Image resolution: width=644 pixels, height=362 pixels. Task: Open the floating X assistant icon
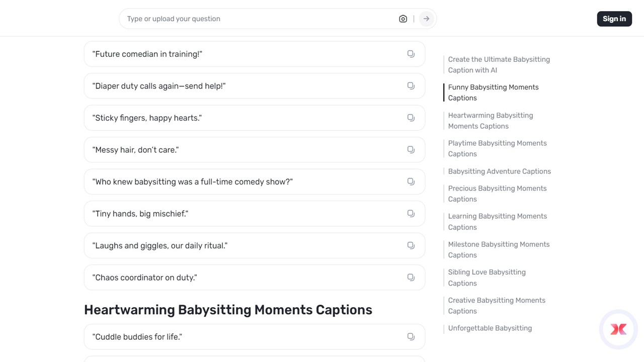618,329
